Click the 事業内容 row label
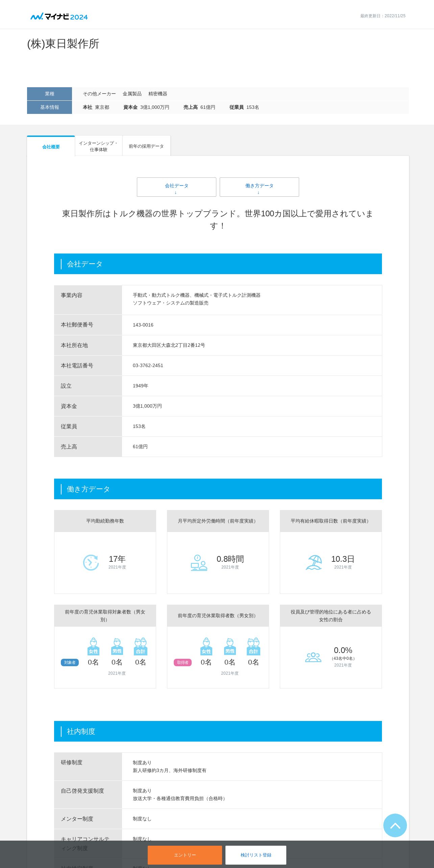 tap(88, 300)
